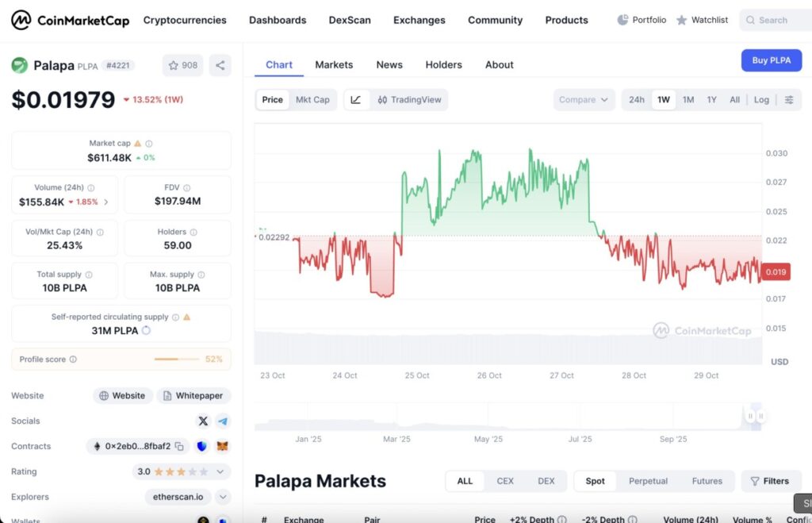This screenshot has width=812, height=523.
Task: Click the CoinMarketCap logo
Action: [x=69, y=20]
